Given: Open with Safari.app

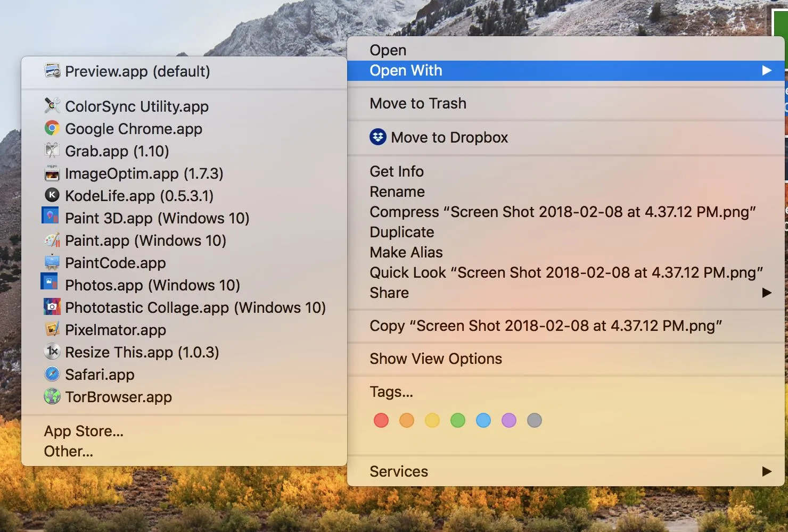Looking at the screenshot, I should 184,375.
